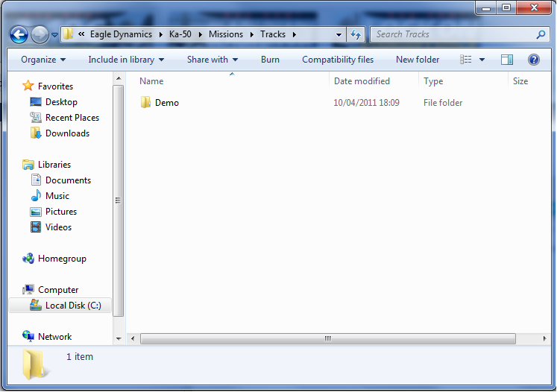This screenshot has width=557, height=392.
Task: Expand the hidden path chevron «
Action: point(81,34)
